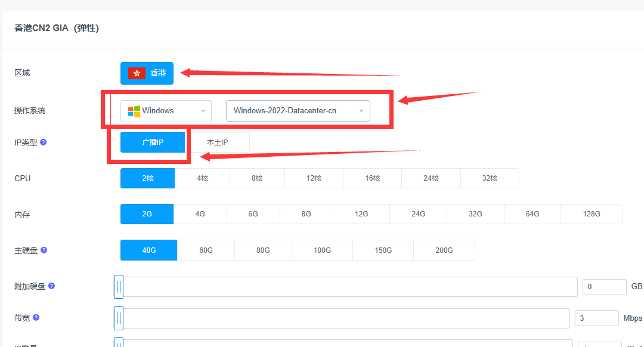Select 8G memory option
The height and width of the screenshot is (347, 644).
[306, 214]
